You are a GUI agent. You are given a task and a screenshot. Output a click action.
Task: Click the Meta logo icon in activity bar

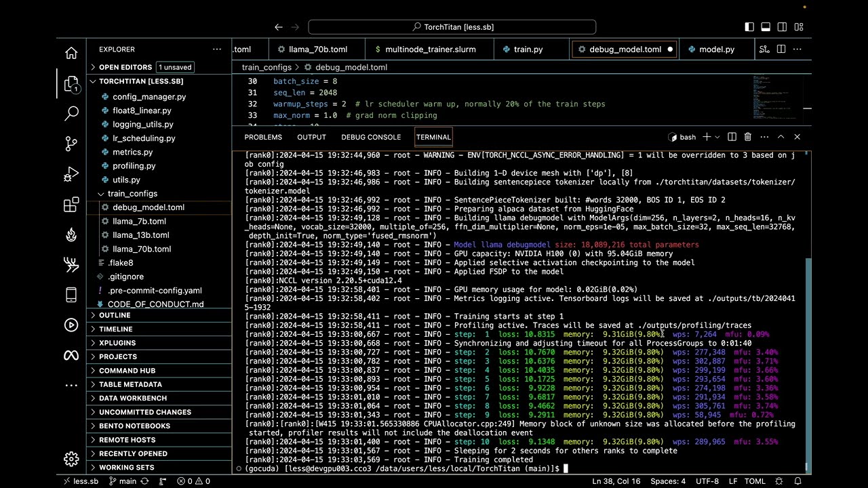point(71,355)
